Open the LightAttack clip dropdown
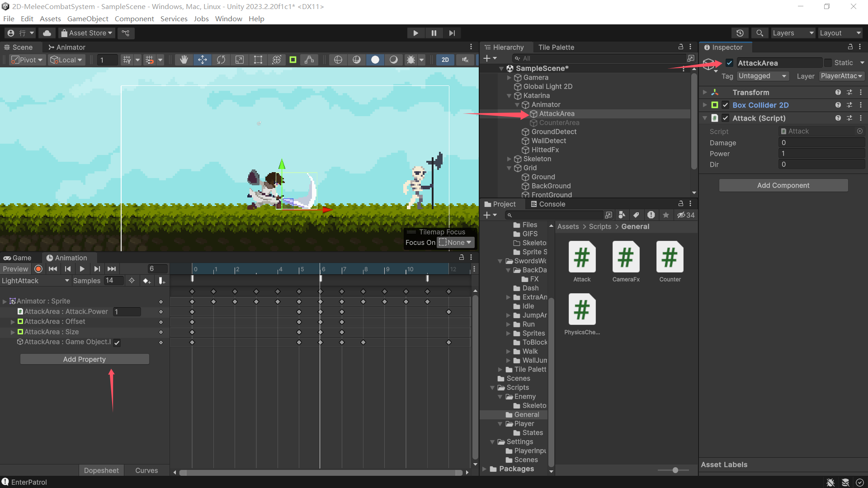 (x=35, y=281)
